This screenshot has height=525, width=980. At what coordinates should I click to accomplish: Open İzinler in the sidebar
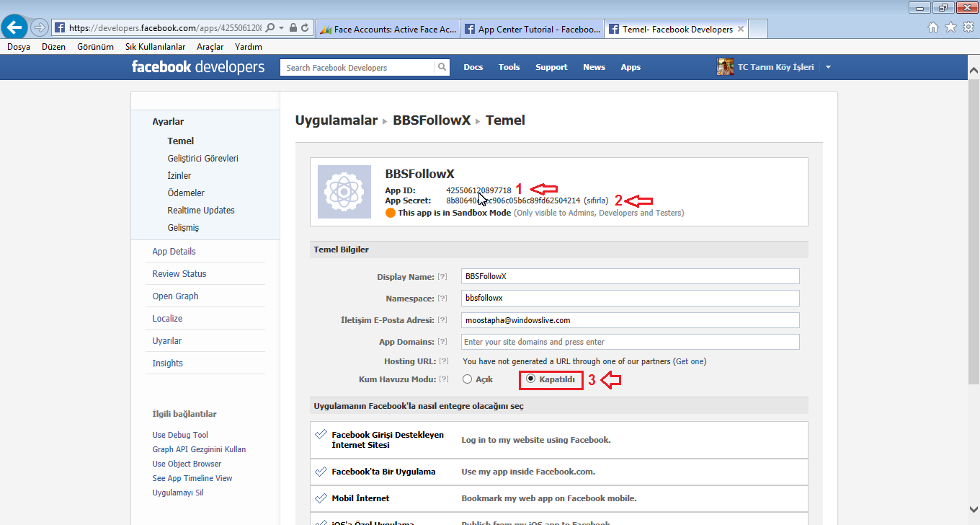179,176
